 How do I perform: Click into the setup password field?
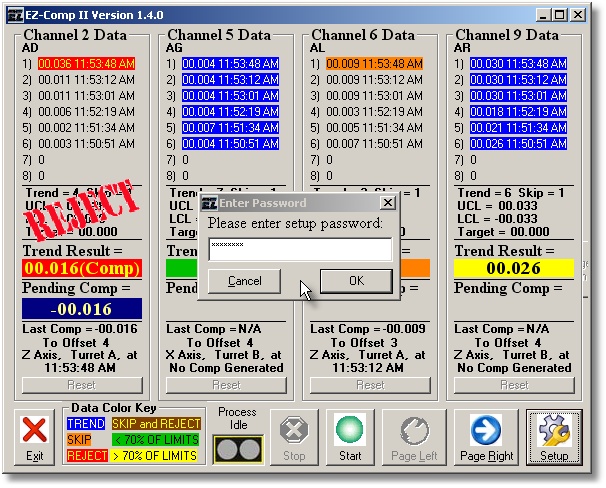(x=300, y=249)
